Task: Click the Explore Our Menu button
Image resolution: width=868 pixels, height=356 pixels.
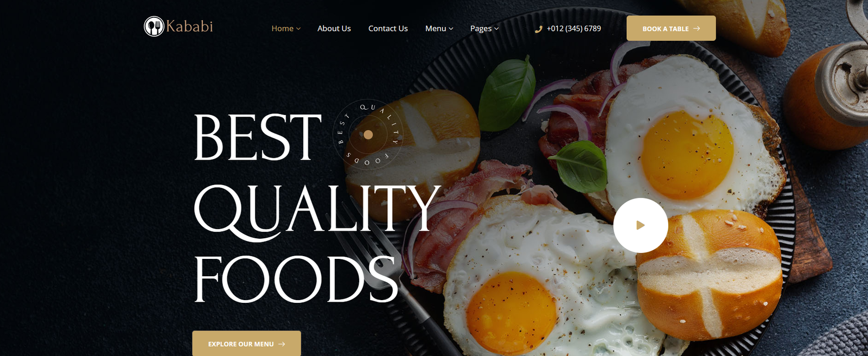Action: 246,344
